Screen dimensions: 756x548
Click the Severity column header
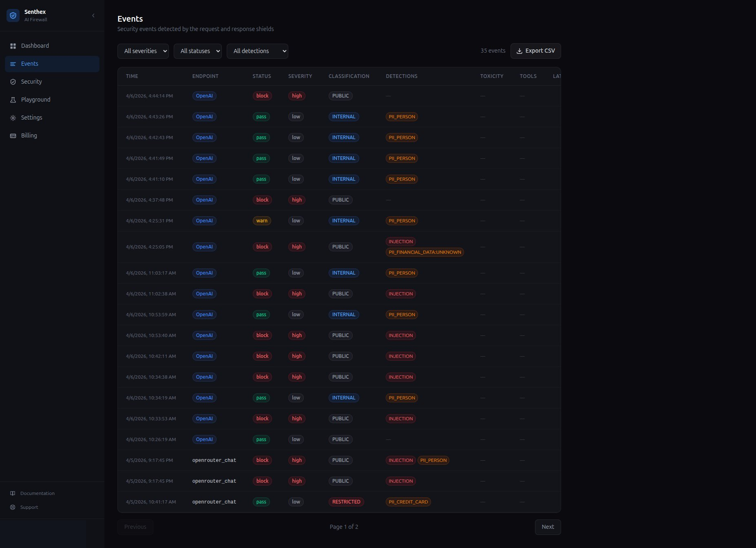point(300,76)
